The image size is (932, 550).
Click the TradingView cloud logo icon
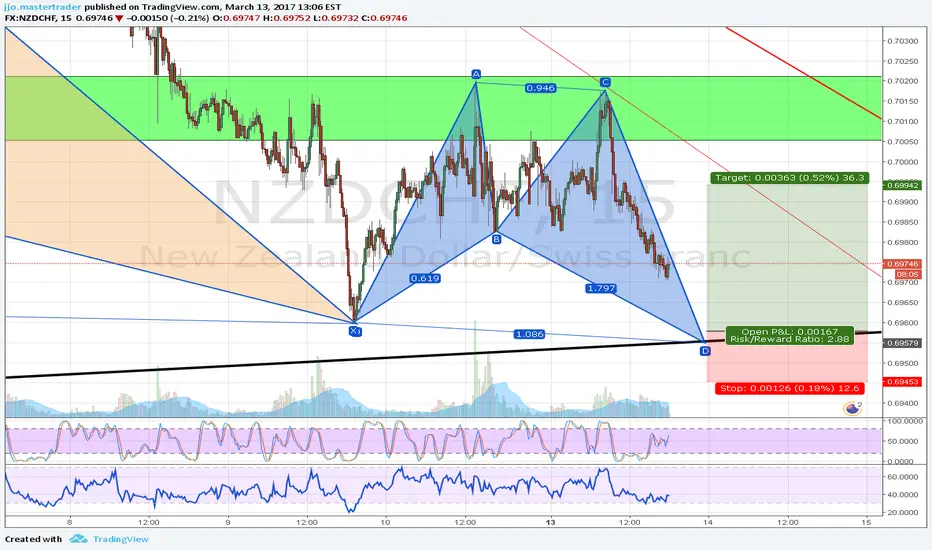tap(78, 539)
